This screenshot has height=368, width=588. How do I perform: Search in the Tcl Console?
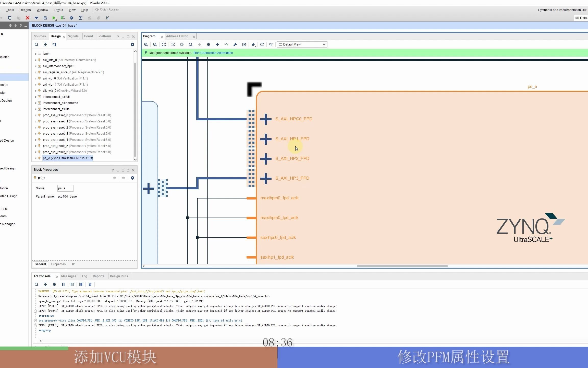[x=36, y=284]
